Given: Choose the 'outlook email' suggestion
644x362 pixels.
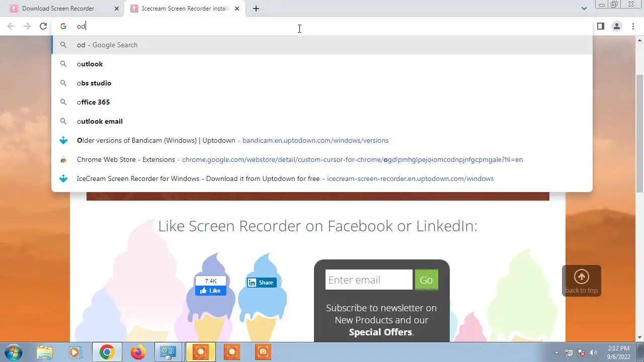Looking at the screenshot, I should point(322,121).
